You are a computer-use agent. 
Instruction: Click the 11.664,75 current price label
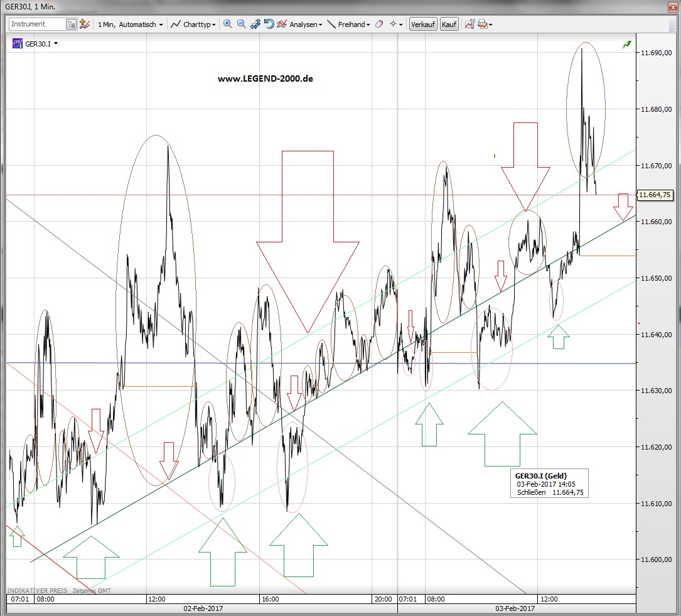point(655,195)
